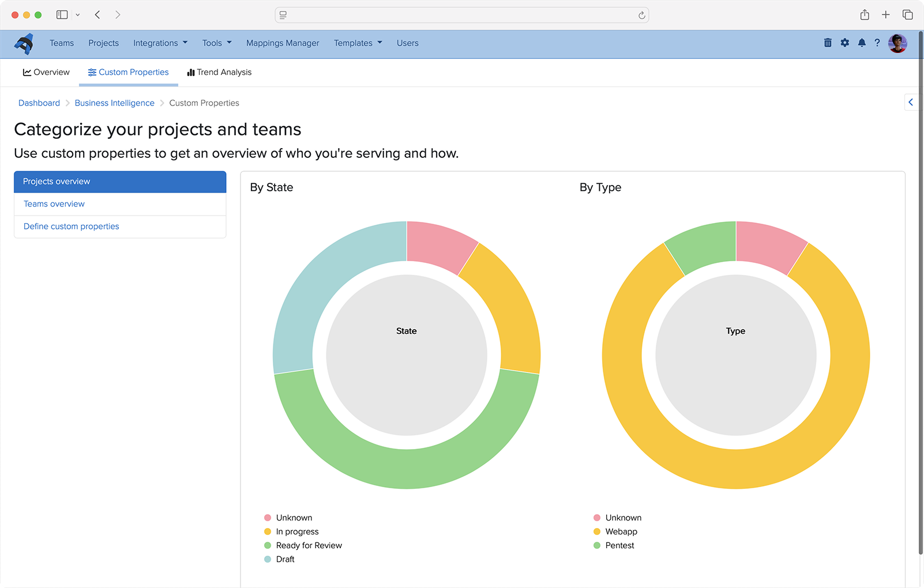
Task: Toggle the Pentest legend entry
Action: tap(619, 545)
